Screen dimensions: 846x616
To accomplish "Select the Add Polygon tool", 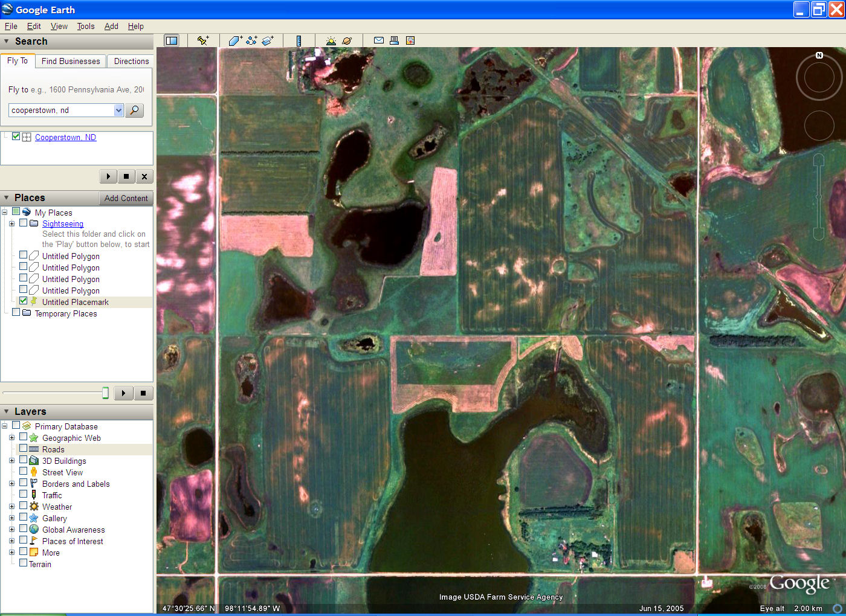I will point(235,40).
